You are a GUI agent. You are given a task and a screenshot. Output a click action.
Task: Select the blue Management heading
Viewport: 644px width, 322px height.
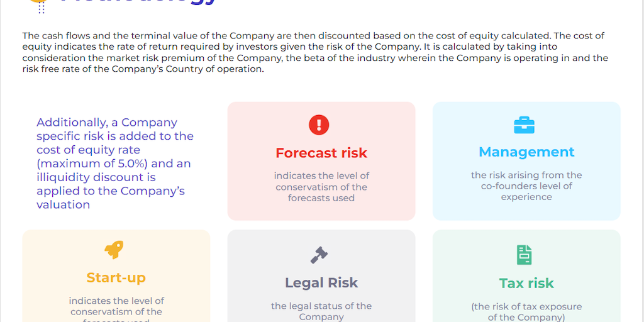coord(526,152)
